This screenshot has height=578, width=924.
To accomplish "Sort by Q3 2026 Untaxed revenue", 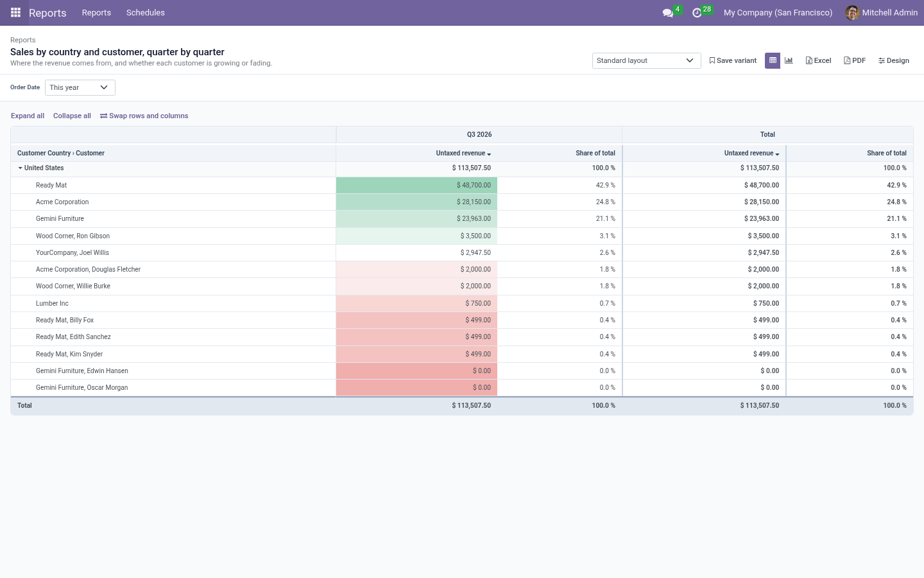I will 463,153.
